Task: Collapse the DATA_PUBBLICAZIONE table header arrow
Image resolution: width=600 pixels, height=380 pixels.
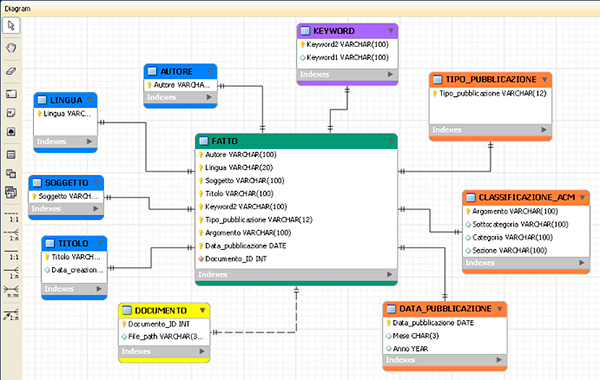Action: pos(500,308)
